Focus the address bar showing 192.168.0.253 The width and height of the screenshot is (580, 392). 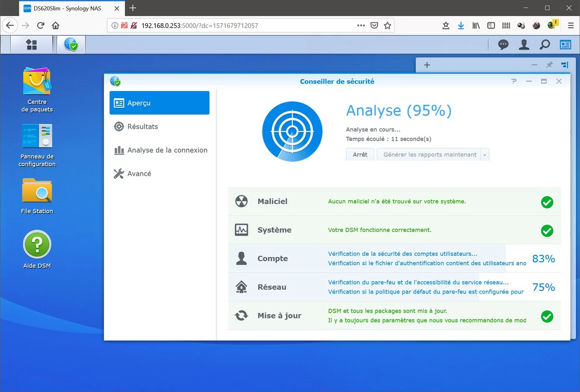250,26
